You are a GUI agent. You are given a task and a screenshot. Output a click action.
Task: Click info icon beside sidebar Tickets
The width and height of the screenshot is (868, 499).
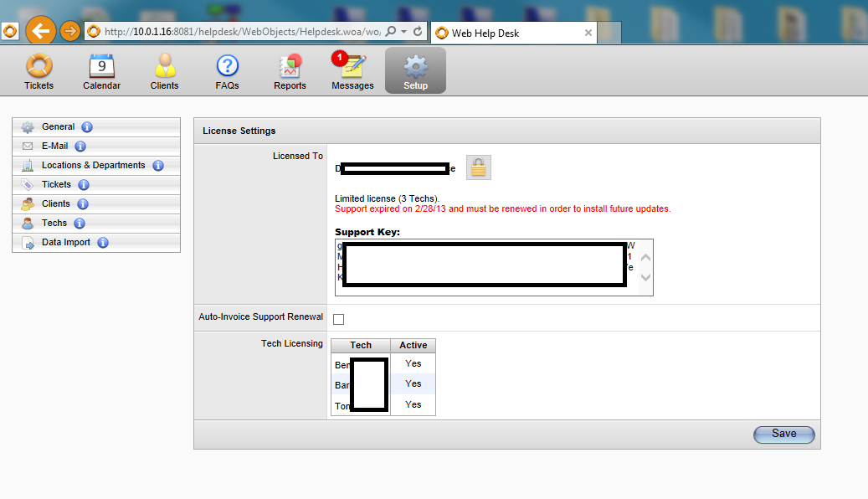84,185
